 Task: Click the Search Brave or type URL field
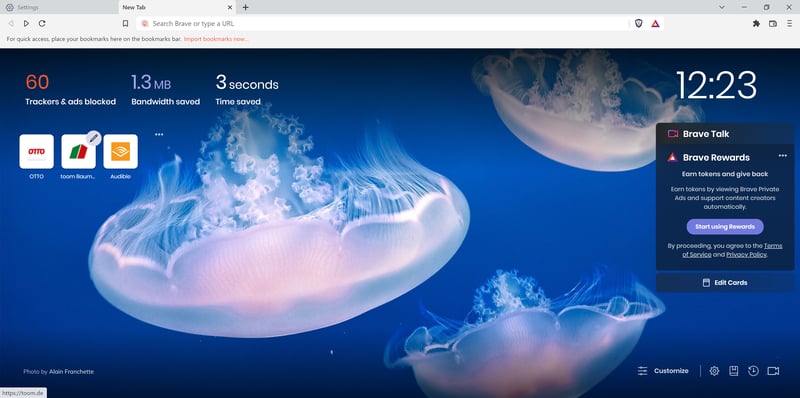[383, 23]
